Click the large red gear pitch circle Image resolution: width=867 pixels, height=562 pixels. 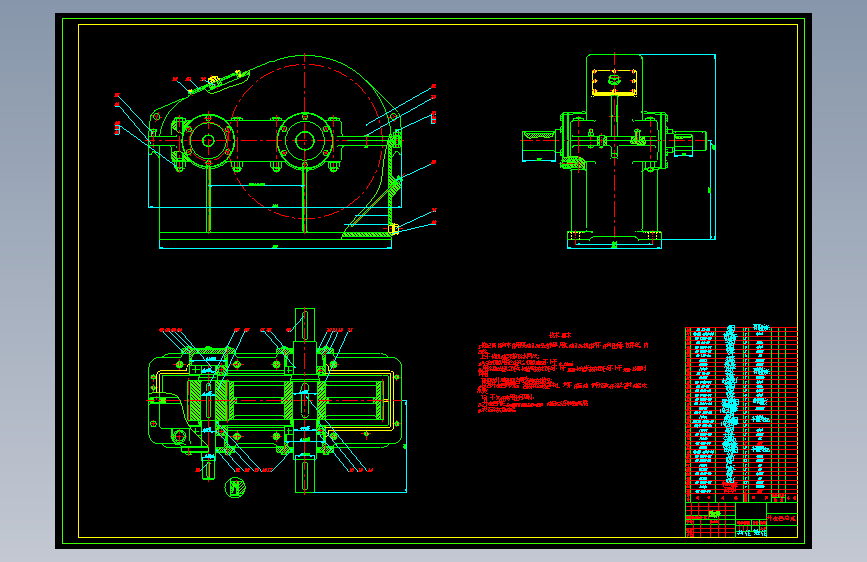click(x=306, y=140)
